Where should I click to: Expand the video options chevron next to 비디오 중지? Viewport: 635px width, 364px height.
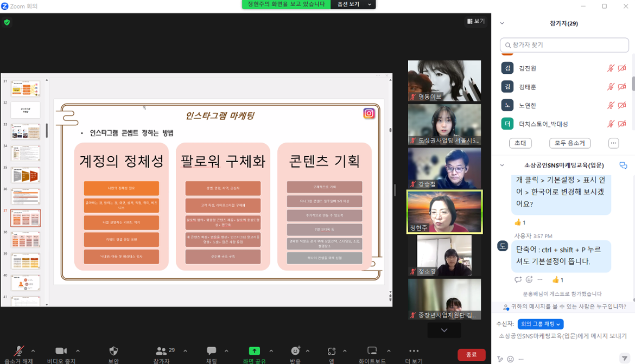(x=79, y=350)
